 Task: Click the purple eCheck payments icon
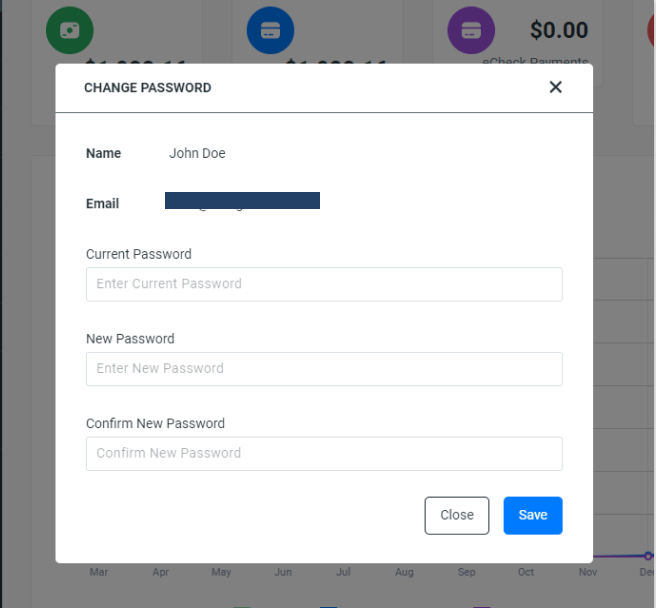(471, 30)
